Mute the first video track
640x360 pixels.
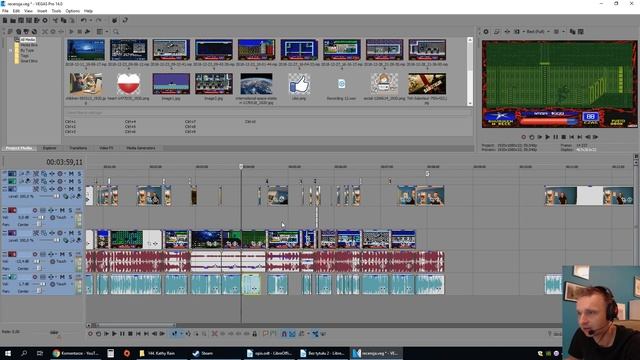click(x=71, y=174)
